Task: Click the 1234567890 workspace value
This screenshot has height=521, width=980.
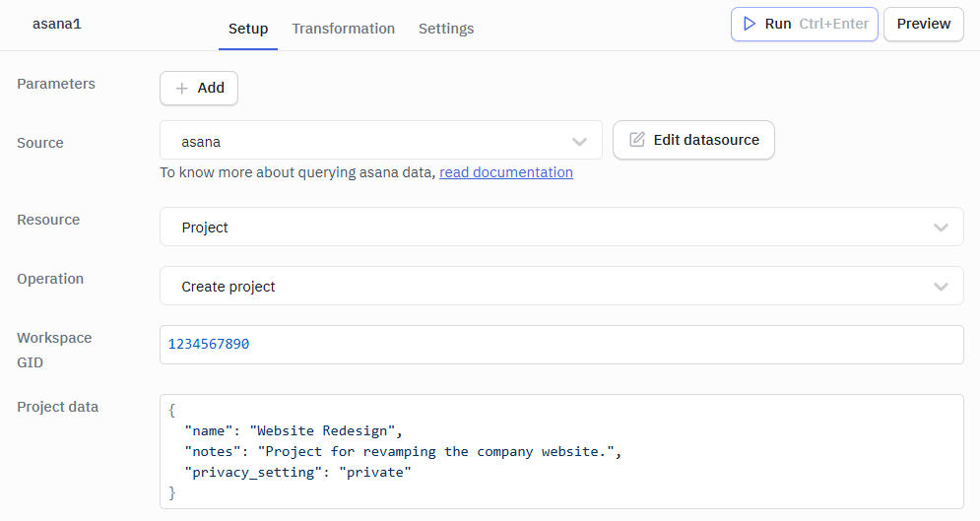Action: point(209,344)
